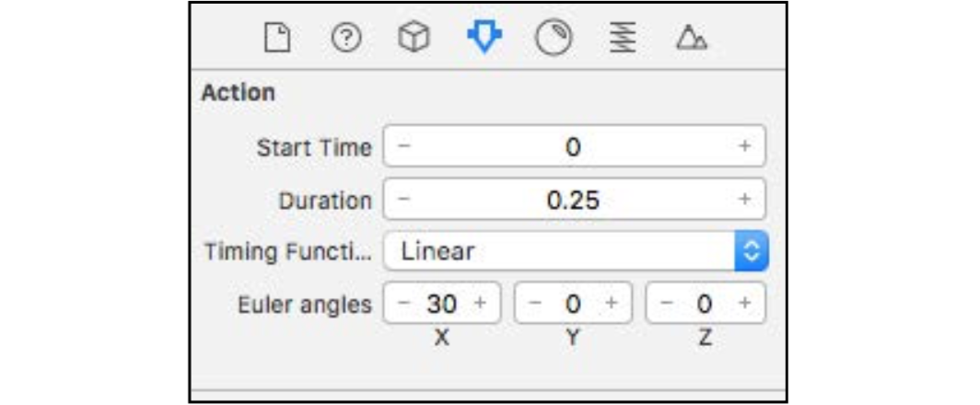Viewport: 980px width, 405px height.
Task: Open the Quick Help inspector icon
Action: (345, 39)
